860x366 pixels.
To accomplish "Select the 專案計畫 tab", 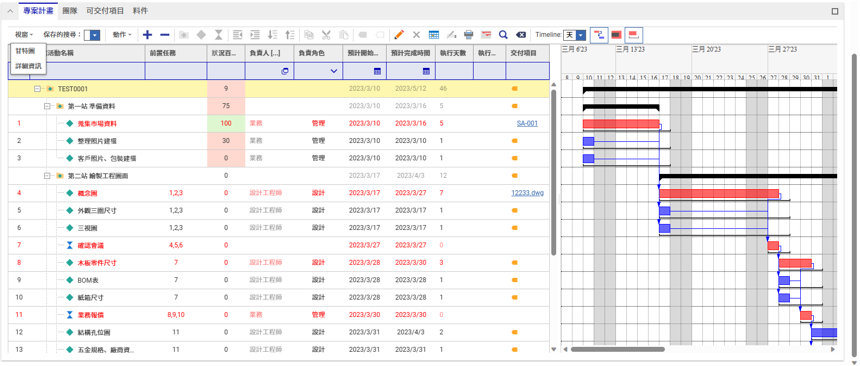I will [37, 10].
